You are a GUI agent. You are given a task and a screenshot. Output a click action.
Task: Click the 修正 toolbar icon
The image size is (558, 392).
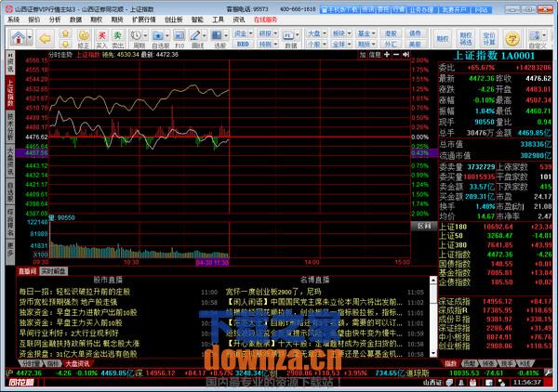click(x=84, y=38)
